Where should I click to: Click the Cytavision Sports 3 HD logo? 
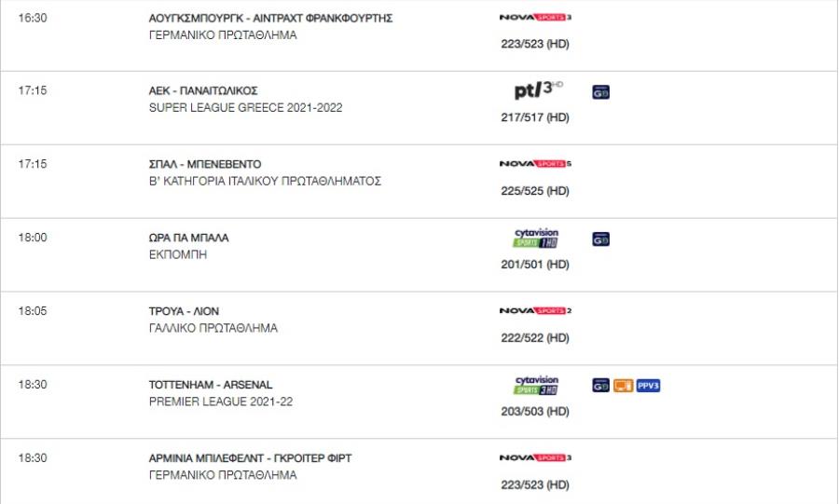coord(536,385)
